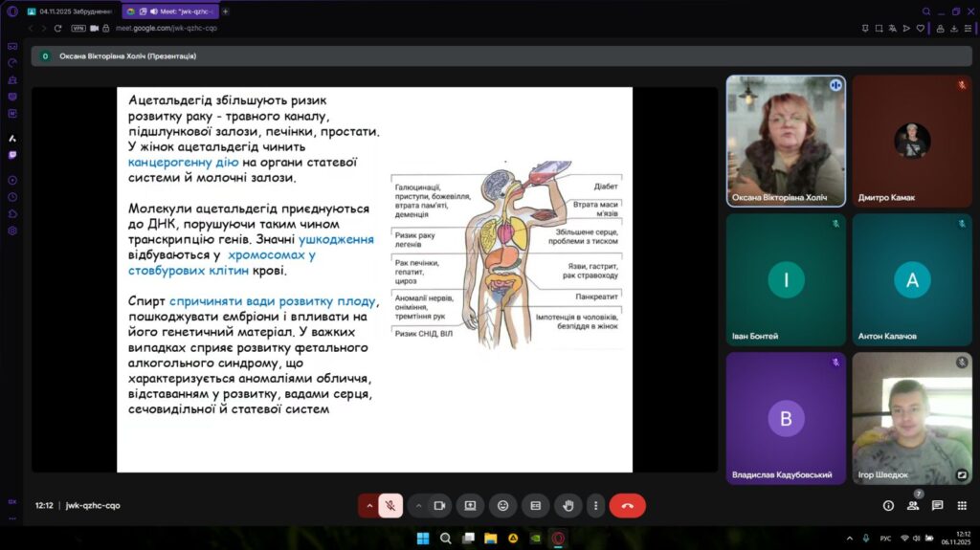Click the red Leave call button
Image resolution: width=980 pixels, height=550 pixels.
tap(627, 505)
